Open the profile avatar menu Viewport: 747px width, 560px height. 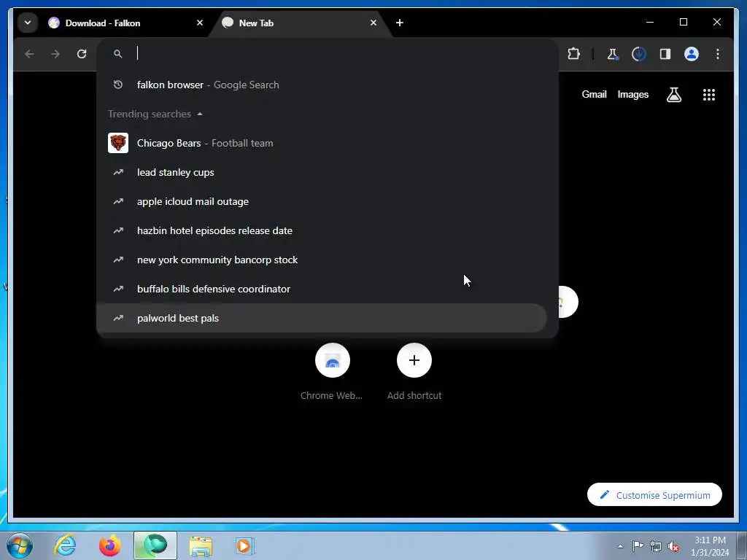pyautogui.click(x=692, y=54)
